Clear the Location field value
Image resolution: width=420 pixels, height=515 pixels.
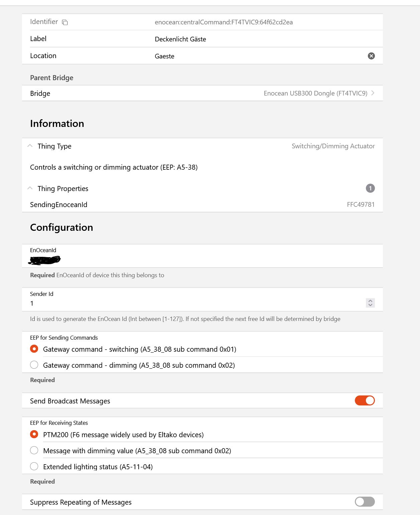[371, 56]
